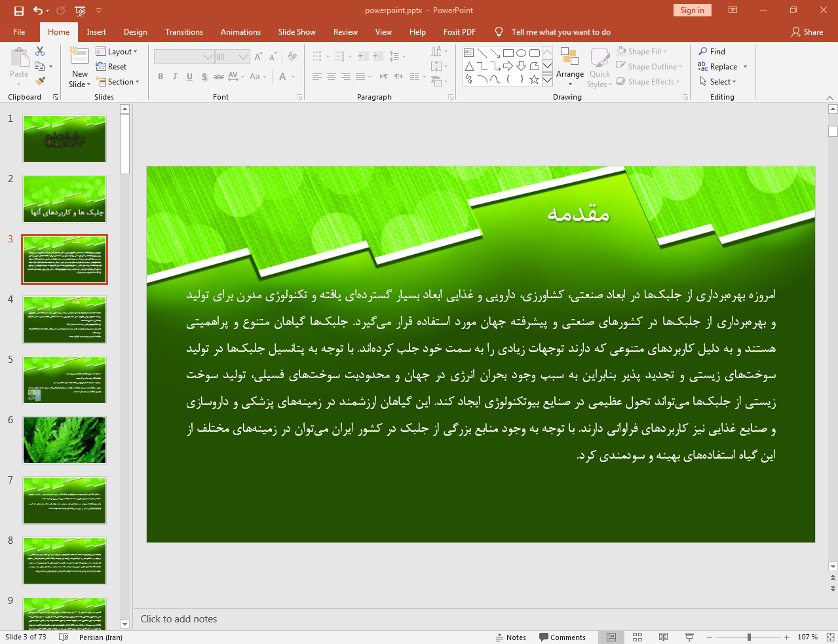Viewport: 838px width, 644px height.
Task: Toggle Normal view button in status bar
Action: pyautogui.click(x=611, y=637)
